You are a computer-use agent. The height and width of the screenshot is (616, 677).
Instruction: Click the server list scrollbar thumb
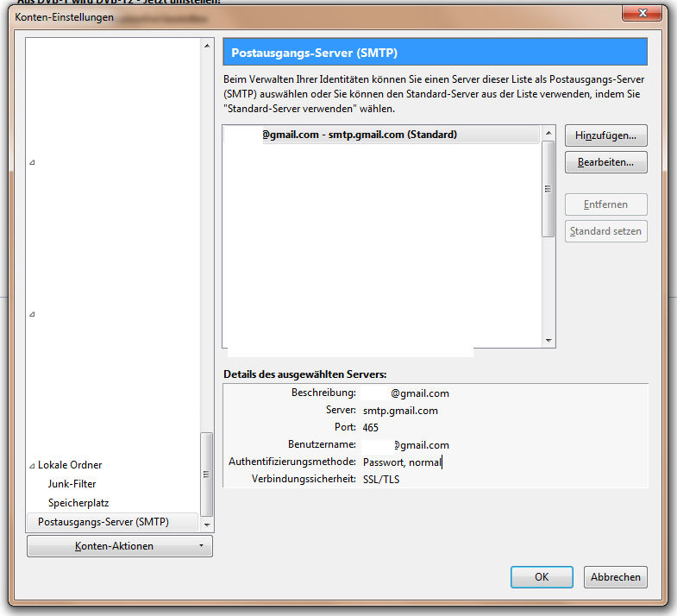548,189
